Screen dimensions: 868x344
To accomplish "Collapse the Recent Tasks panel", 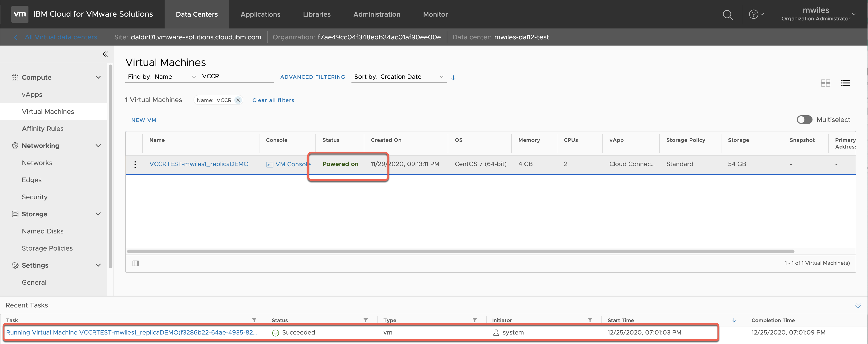I will coord(858,305).
